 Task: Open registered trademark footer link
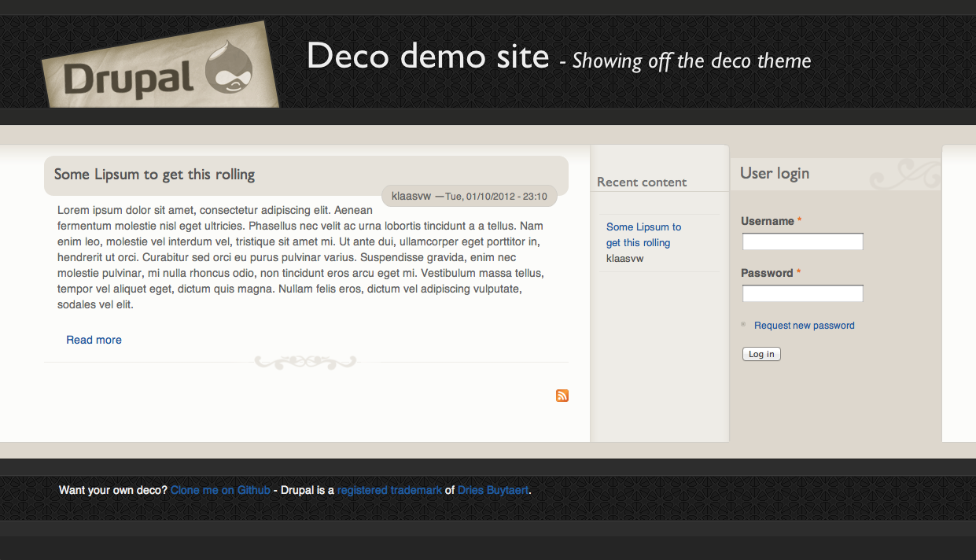point(389,490)
